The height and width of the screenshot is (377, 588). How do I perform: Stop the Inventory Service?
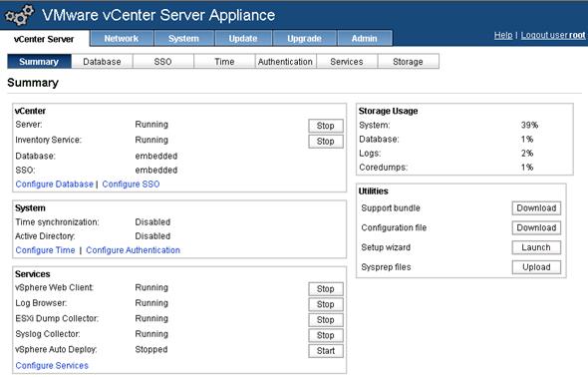tap(326, 142)
